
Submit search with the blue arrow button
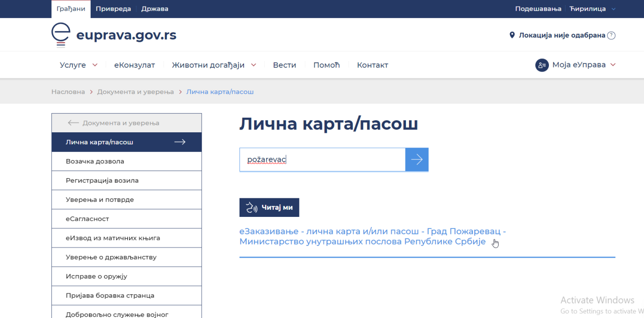[x=417, y=160]
